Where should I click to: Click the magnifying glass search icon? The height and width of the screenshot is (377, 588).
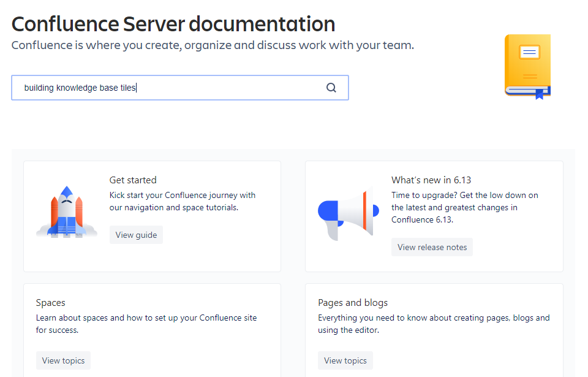pyautogui.click(x=331, y=88)
